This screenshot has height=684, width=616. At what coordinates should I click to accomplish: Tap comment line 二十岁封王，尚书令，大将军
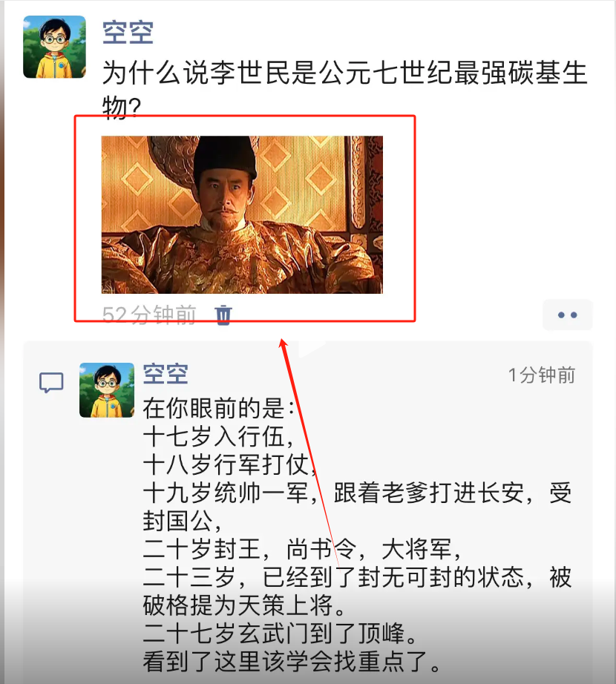tap(302, 549)
